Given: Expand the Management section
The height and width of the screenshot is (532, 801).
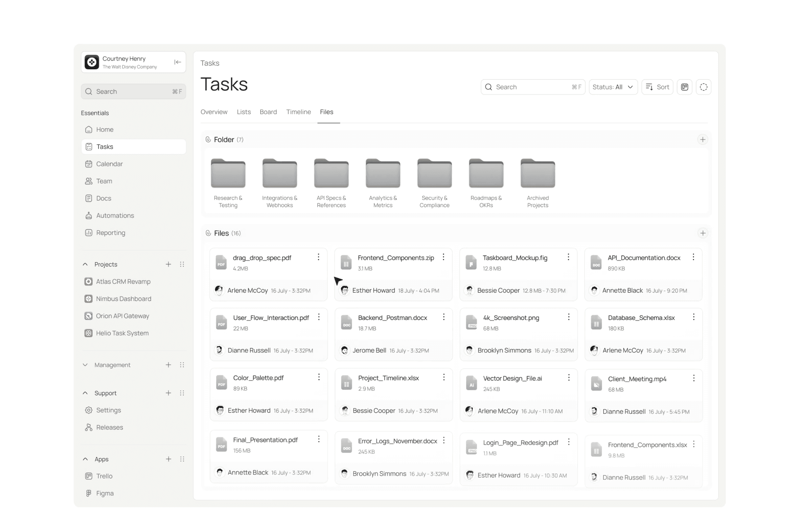Looking at the screenshot, I should (85, 365).
